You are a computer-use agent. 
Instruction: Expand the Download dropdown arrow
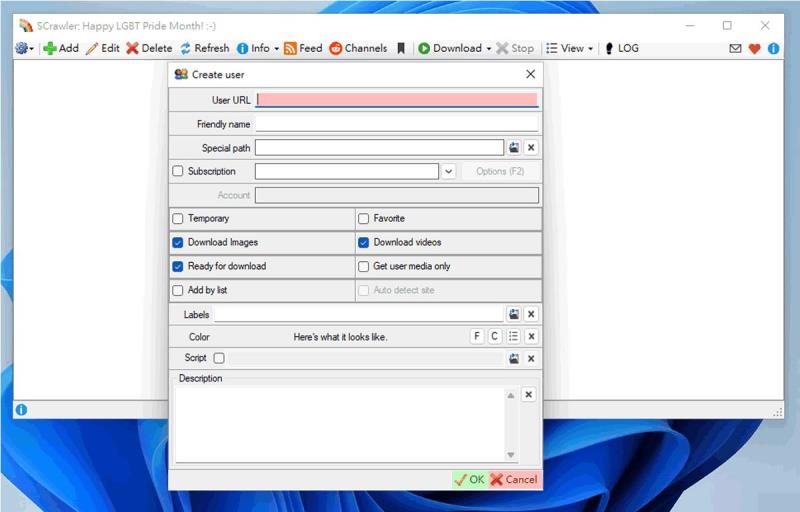tap(489, 48)
